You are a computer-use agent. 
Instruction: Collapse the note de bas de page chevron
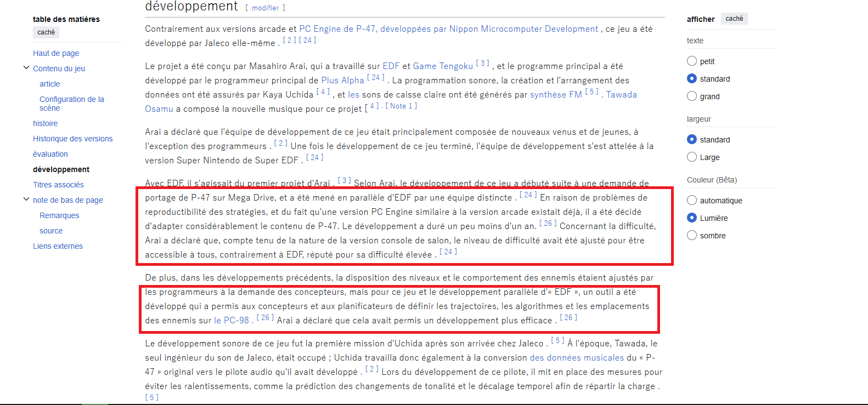[x=26, y=199]
